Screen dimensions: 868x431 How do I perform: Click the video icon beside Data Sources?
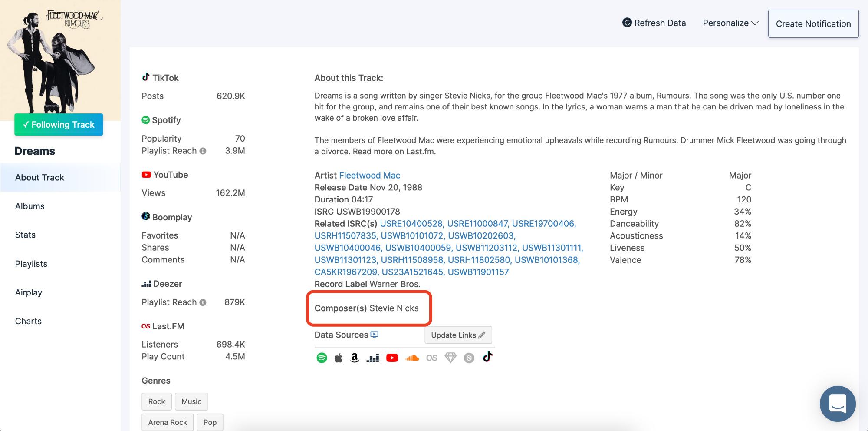pyautogui.click(x=375, y=335)
